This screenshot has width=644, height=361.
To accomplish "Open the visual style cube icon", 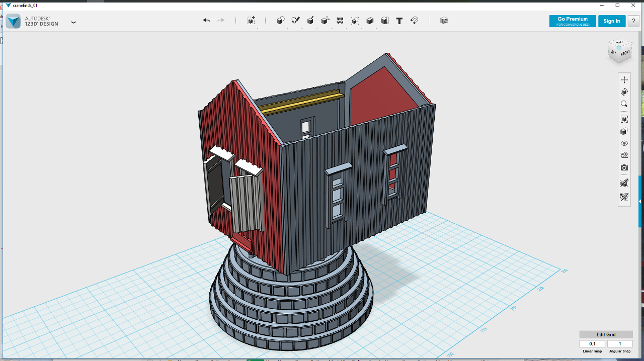I will [624, 131].
